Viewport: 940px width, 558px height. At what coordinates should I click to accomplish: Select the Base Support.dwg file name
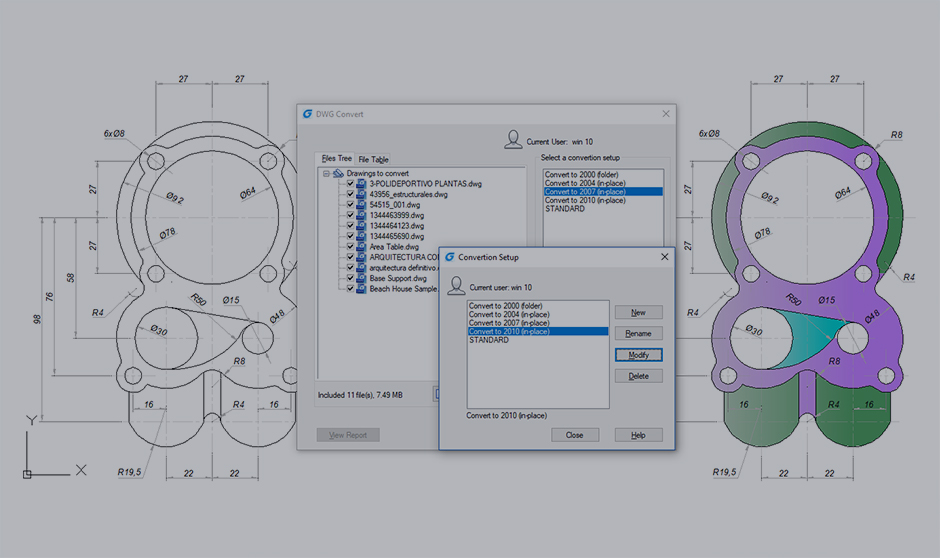click(398, 278)
